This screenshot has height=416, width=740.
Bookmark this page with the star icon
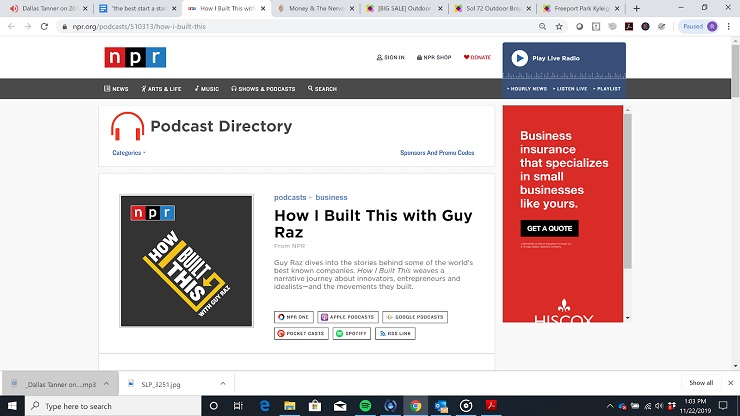pos(559,26)
